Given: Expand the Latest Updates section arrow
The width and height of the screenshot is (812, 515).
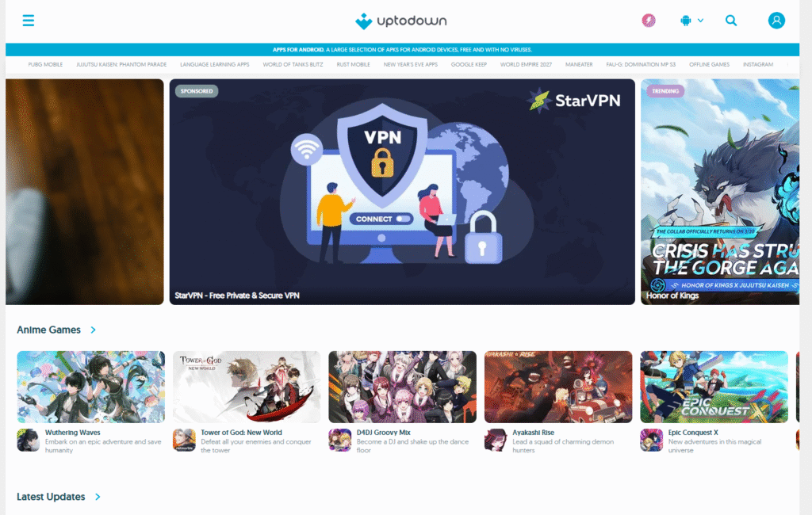Looking at the screenshot, I should pyautogui.click(x=98, y=497).
